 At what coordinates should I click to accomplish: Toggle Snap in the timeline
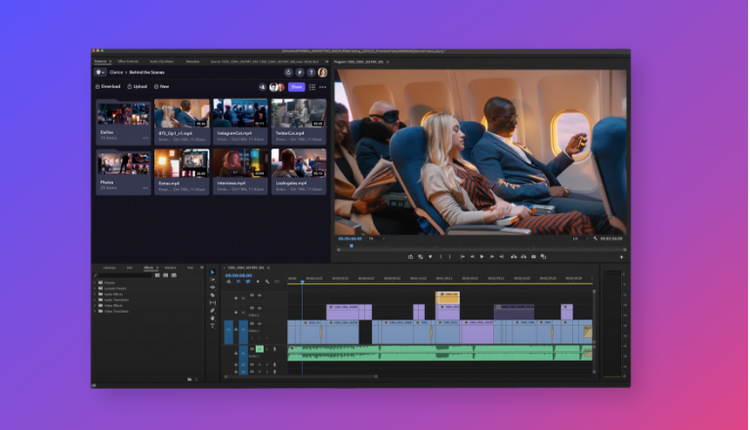(x=239, y=282)
